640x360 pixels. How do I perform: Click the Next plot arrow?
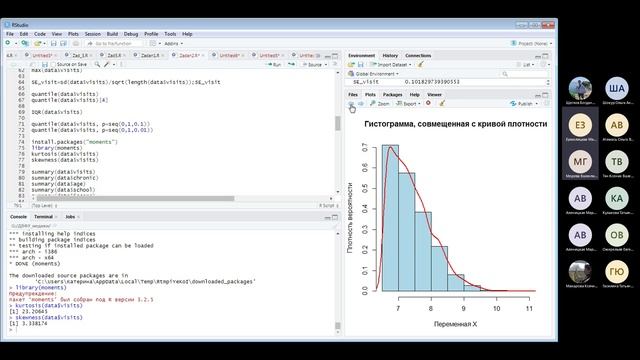pyautogui.click(x=361, y=104)
